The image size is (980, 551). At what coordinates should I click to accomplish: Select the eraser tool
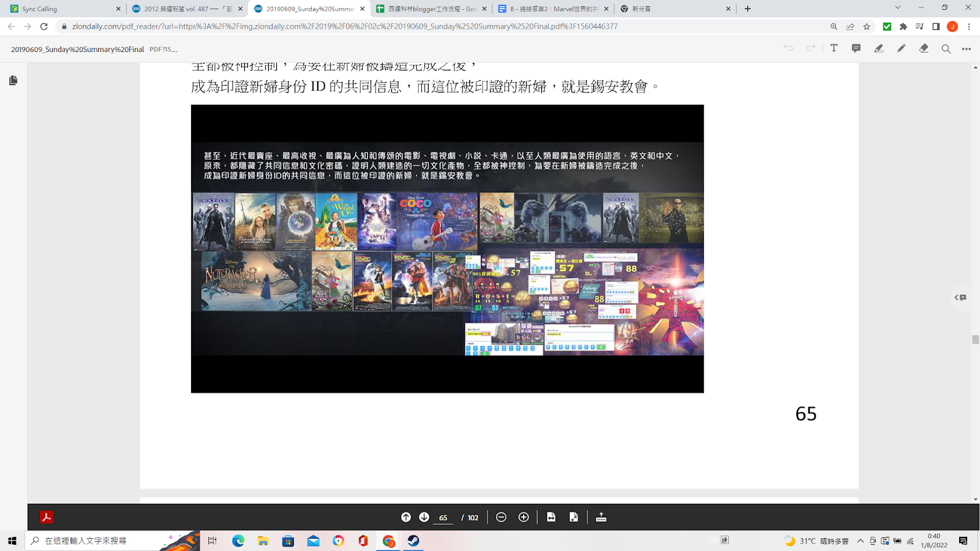point(924,48)
